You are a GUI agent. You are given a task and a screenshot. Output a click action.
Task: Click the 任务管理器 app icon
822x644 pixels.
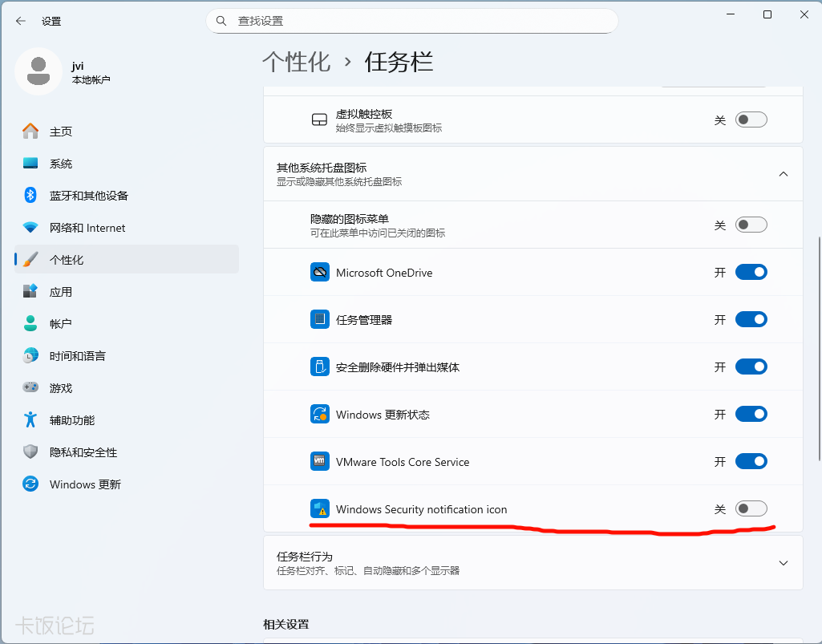320,320
